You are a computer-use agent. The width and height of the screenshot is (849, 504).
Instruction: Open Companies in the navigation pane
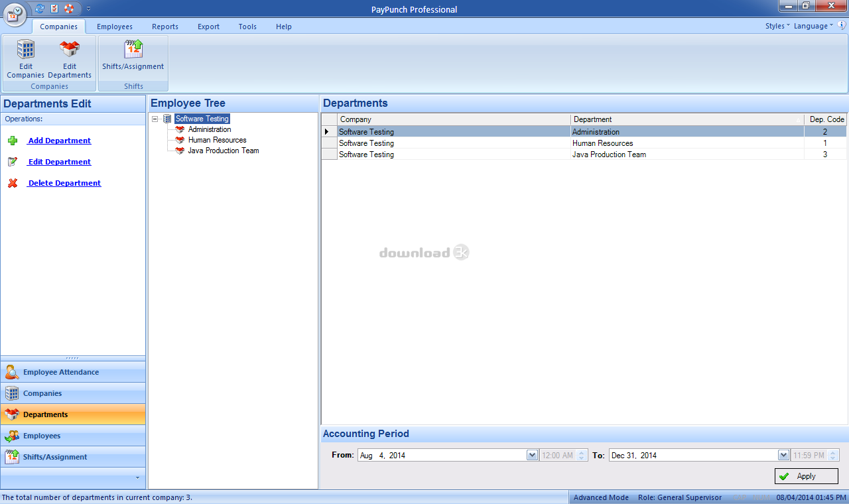(x=73, y=393)
